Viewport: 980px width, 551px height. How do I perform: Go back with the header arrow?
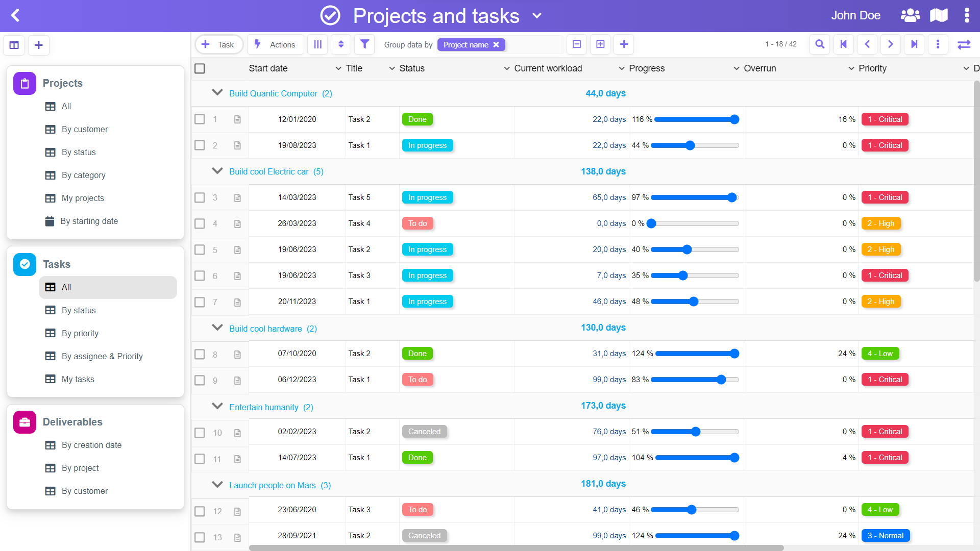click(x=15, y=15)
